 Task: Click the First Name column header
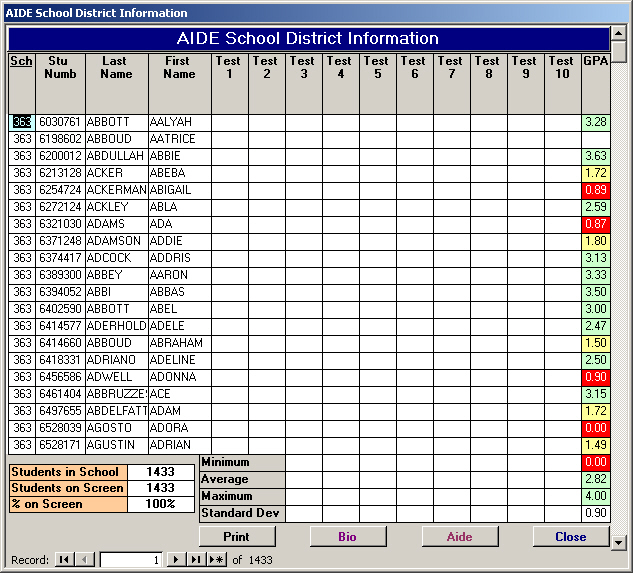(180, 84)
